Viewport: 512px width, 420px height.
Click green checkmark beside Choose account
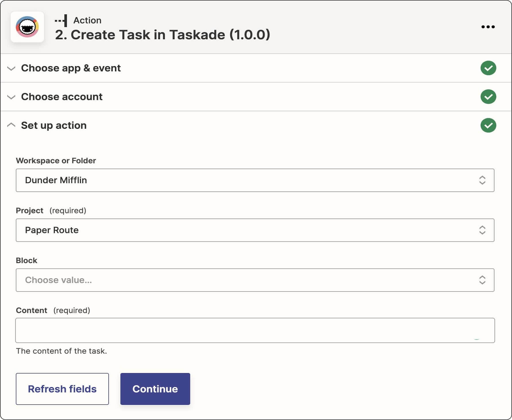coord(488,97)
